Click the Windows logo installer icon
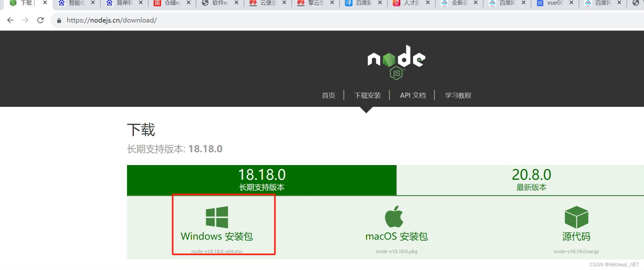Screen dimensions: 644x270 coord(217,217)
